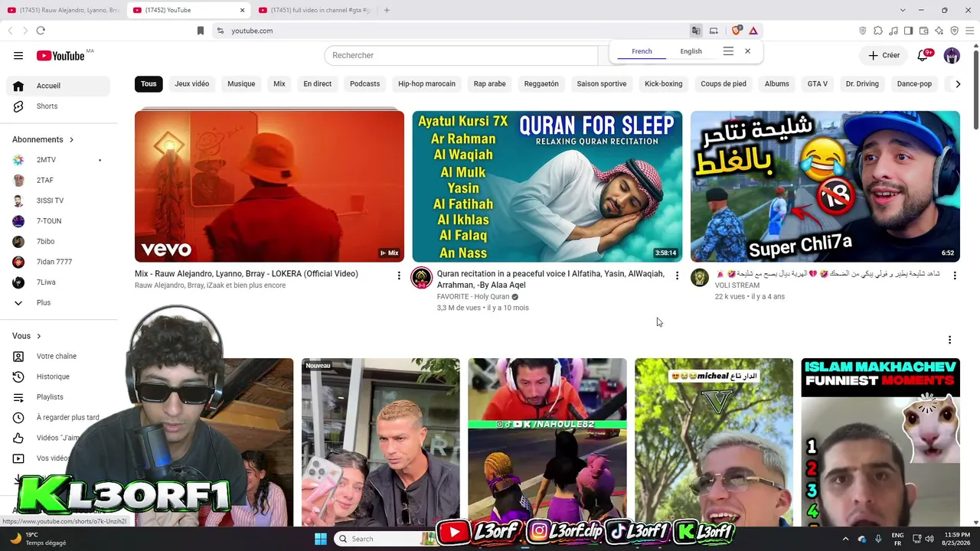Open À regarder plus tard list
Viewport: 980px width, 551px height.
pyautogui.click(x=67, y=418)
